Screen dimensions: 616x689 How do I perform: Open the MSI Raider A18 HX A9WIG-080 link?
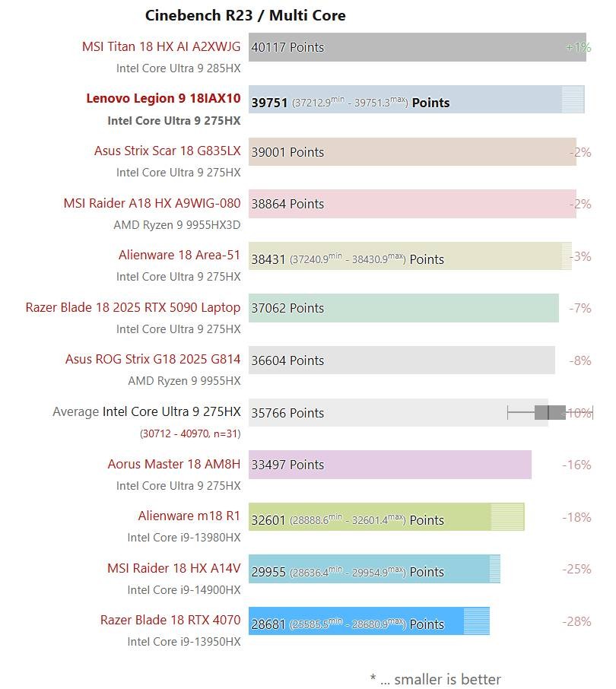[x=152, y=203]
